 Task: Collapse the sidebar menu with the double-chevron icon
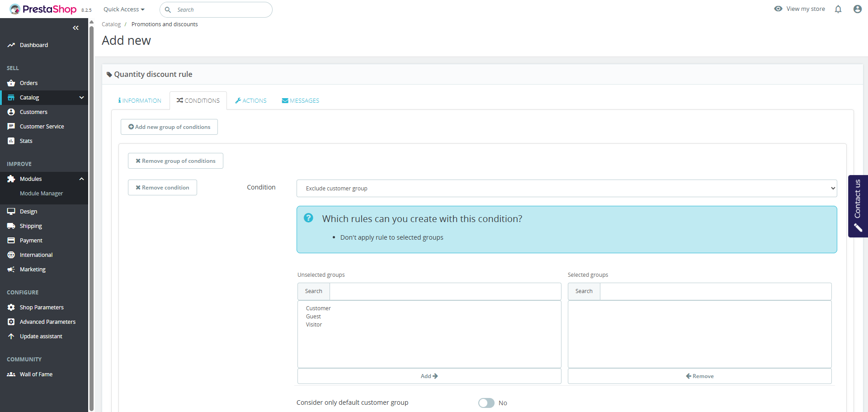(x=75, y=28)
